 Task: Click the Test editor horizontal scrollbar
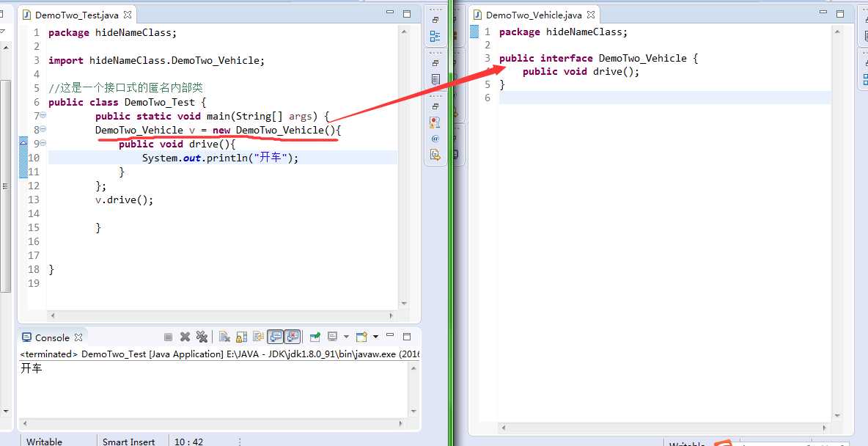[x=221, y=315]
